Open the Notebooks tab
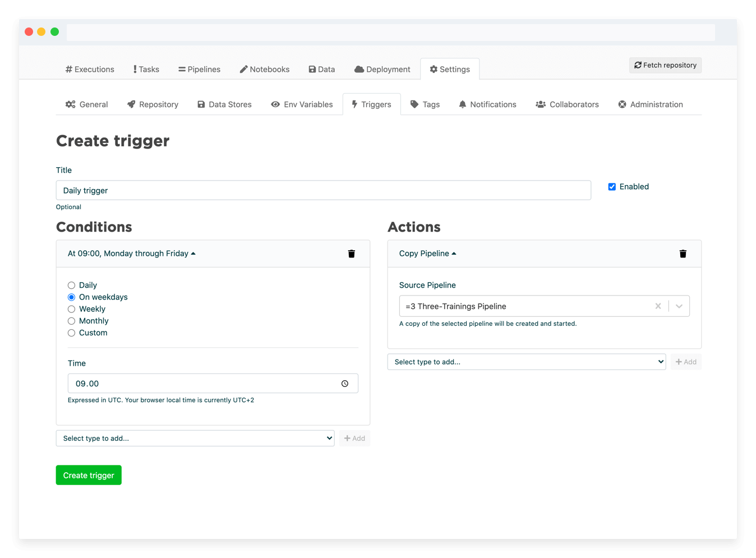Screen dimensions: 756x558 point(265,70)
